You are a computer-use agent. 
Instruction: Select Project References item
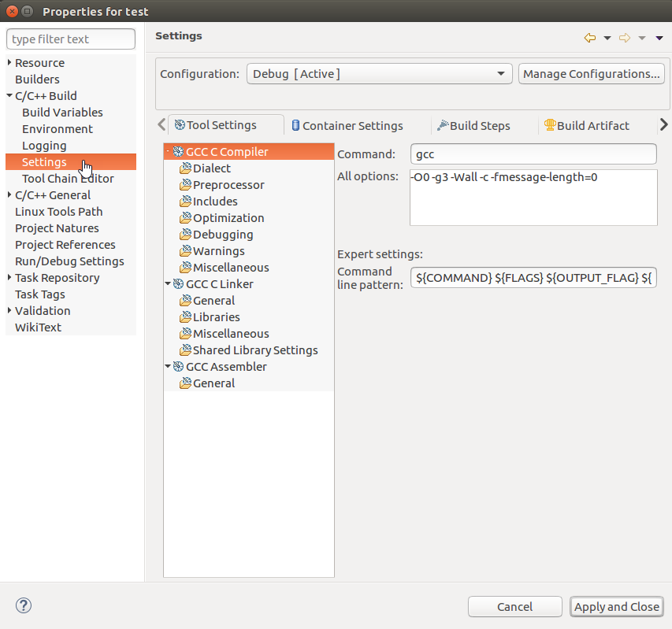65,245
